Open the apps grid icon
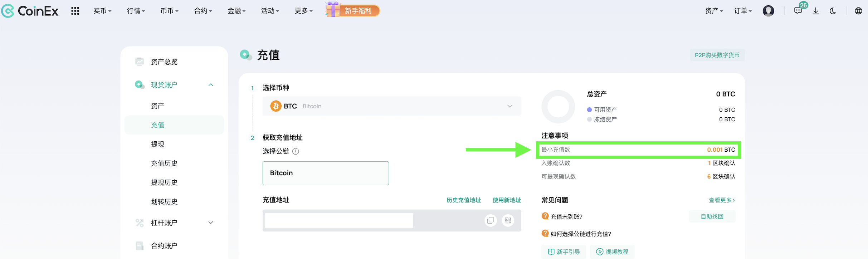Viewport: 868px width, 259px height. 75,11
